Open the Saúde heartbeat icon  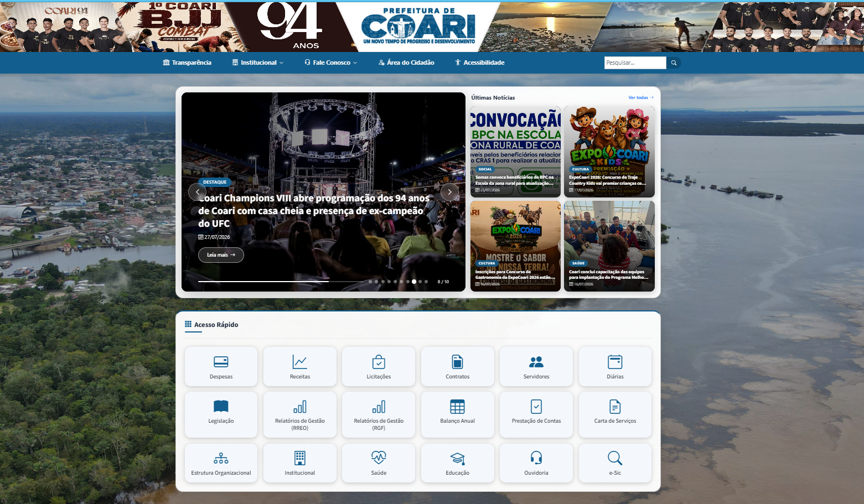pyautogui.click(x=379, y=458)
